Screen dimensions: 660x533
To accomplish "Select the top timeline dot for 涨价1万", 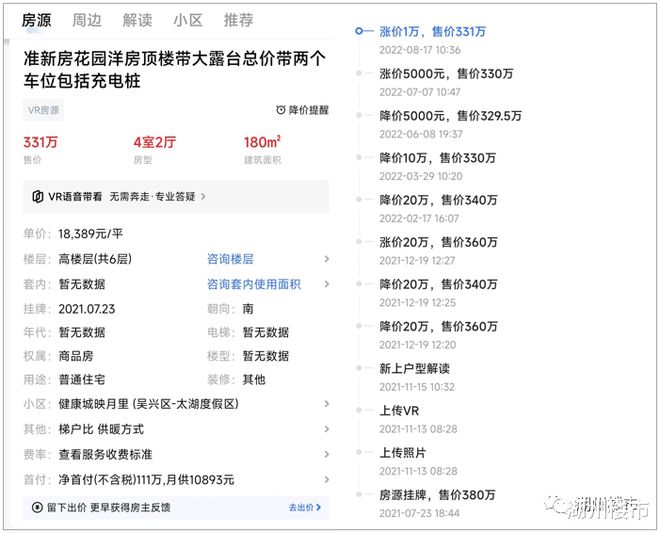I will tap(359, 32).
